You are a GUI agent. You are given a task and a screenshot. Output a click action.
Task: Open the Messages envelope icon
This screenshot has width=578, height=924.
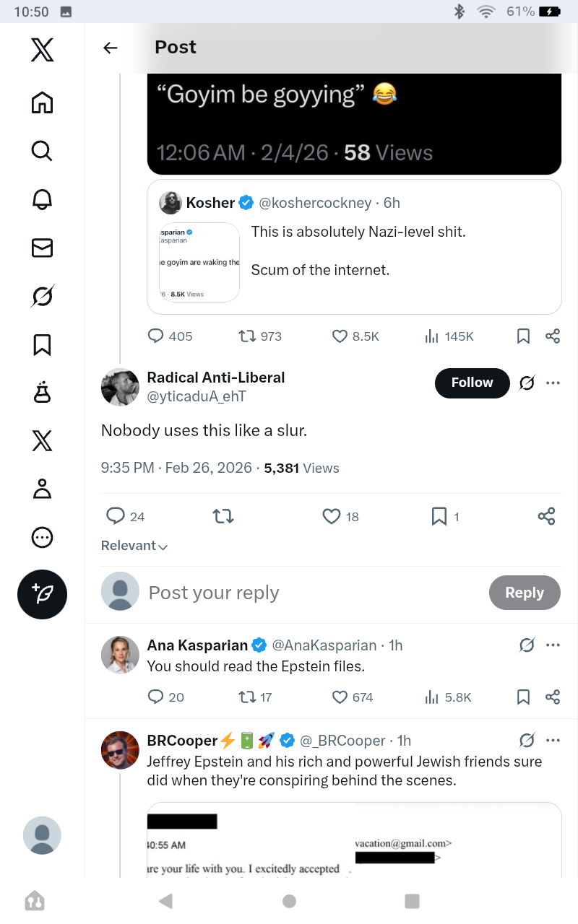coord(42,248)
